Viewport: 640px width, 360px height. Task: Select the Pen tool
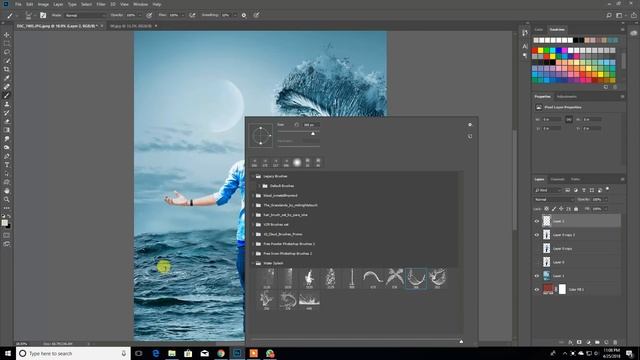7,156
